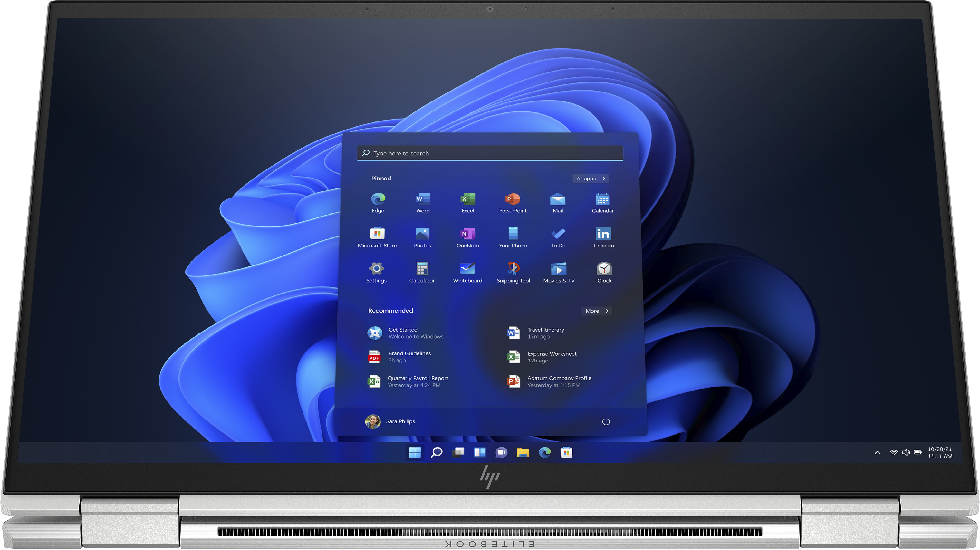Open the Brand Guidelines PDF

[x=399, y=357]
